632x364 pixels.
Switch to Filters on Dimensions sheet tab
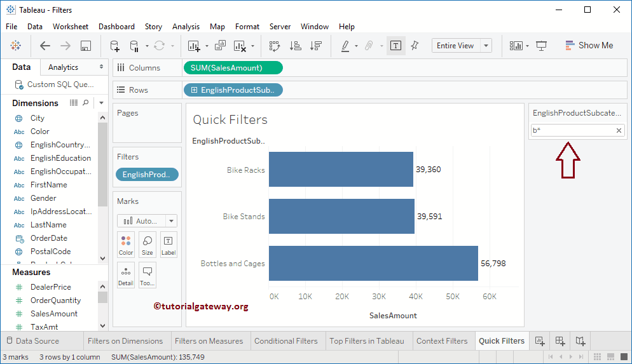(x=125, y=341)
